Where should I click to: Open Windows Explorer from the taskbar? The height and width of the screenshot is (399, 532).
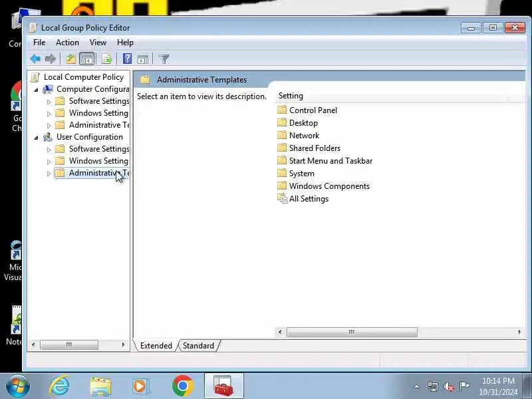coord(101,387)
